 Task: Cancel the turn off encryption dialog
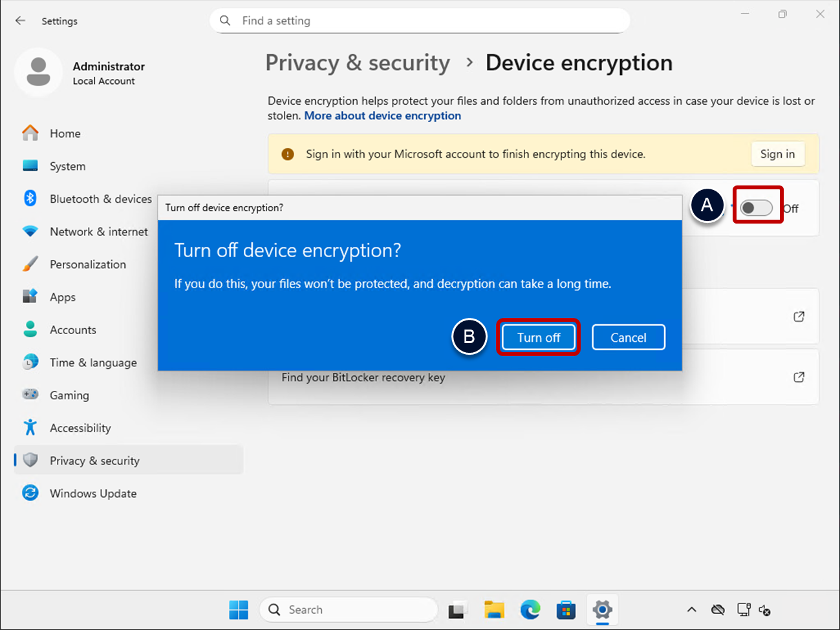pyautogui.click(x=628, y=337)
